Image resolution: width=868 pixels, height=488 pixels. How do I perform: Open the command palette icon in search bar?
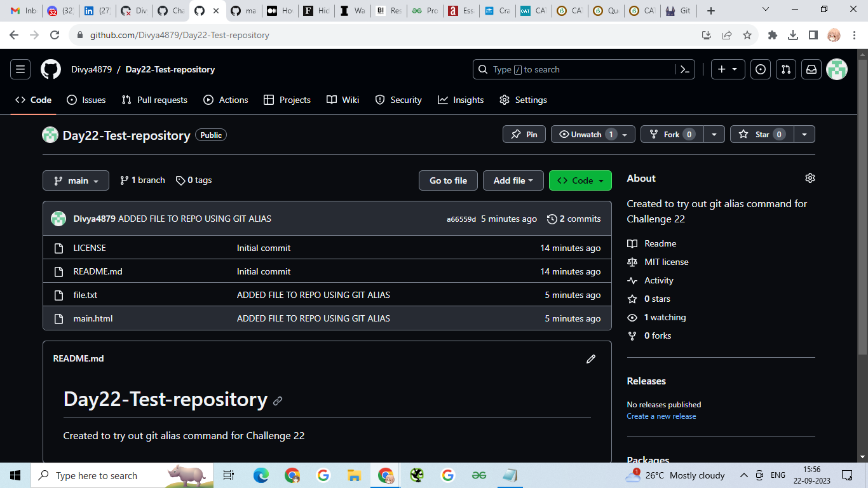click(685, 69)
